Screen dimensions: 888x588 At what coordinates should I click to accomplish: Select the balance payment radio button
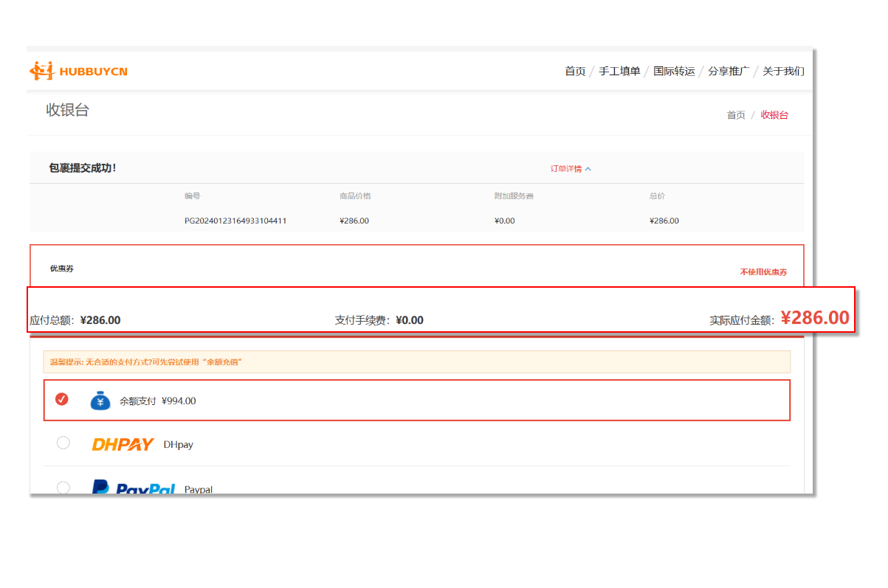click(x=62, y=399)
